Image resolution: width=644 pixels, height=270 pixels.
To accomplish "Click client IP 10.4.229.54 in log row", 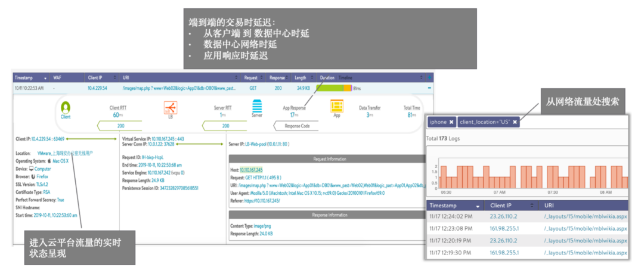I will 97,88.
